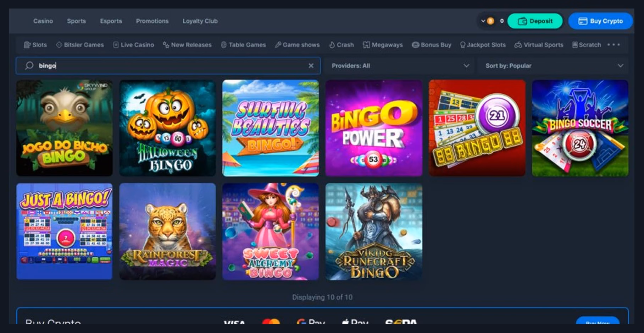This screenshot has width=644, height=333.
Task: Click the Scratch games icon
Action: [575, 45]
